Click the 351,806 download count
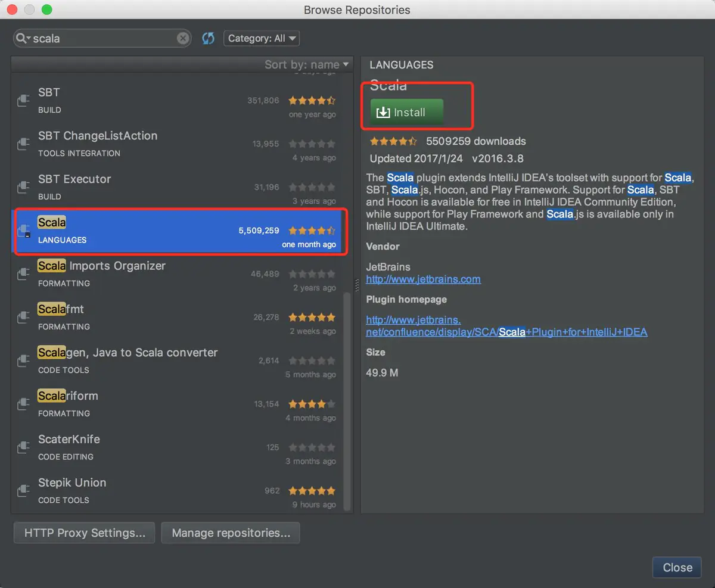 click(x=263, y=101)
